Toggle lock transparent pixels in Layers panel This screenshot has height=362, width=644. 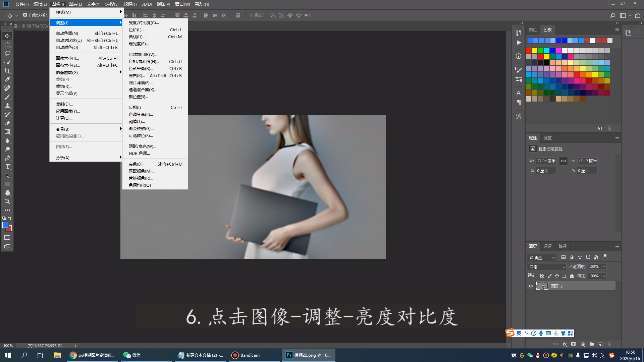[541, 276]
